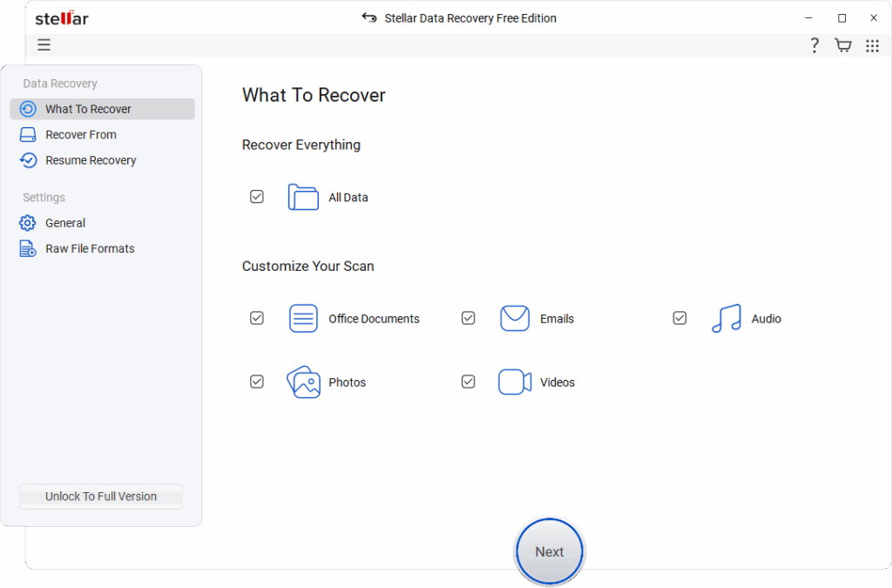
Task: Click the Next button
Action: (x=550, y=551)
